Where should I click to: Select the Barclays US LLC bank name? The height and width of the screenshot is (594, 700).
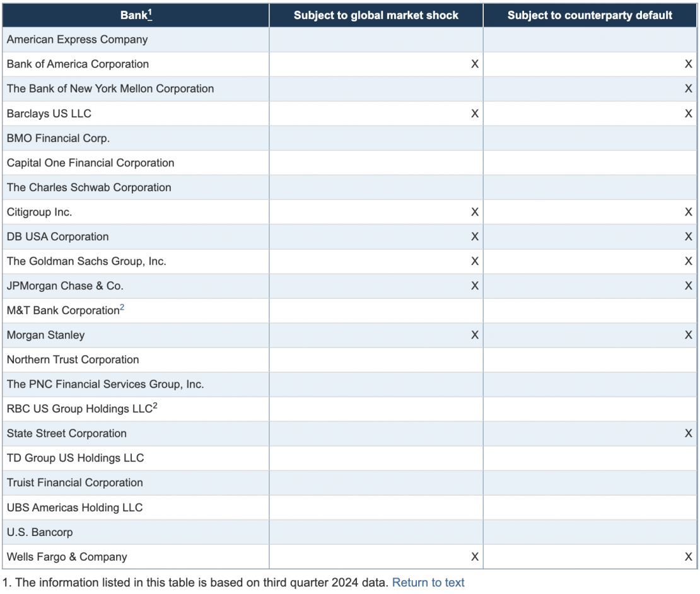coord(49,114)
